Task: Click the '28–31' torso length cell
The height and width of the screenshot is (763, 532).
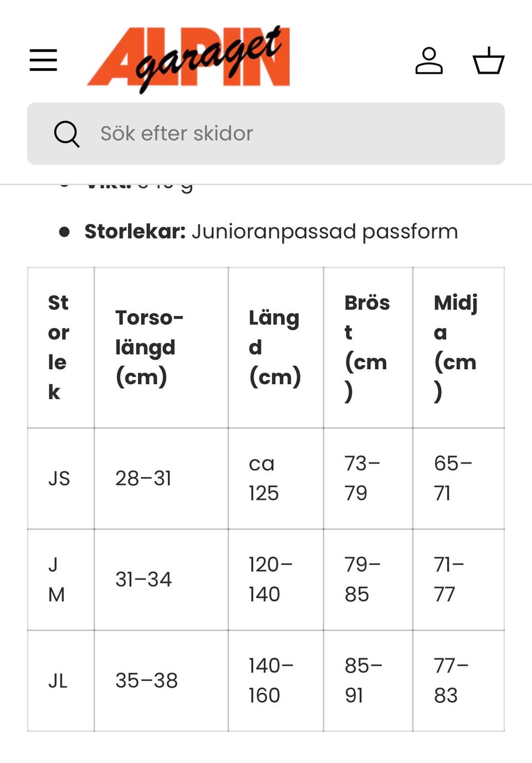Action: (144, 478)
